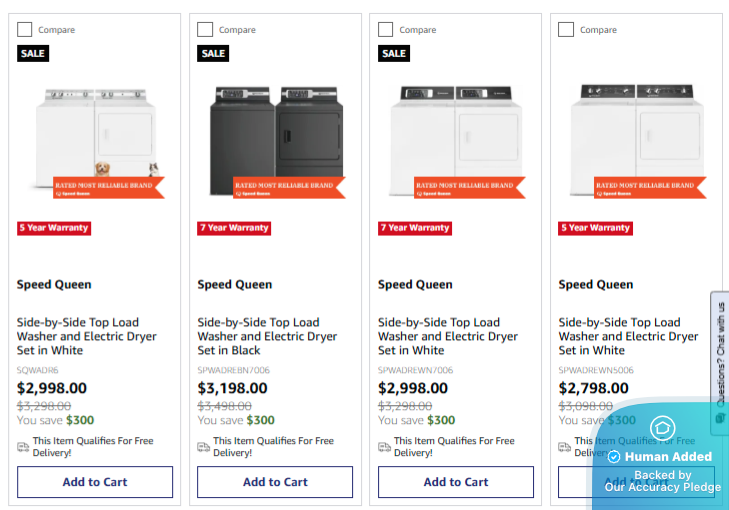This screenshot has width=729, height=510.
Task: Add SQWADR6 washer set to cart
Action: [95, 482]
